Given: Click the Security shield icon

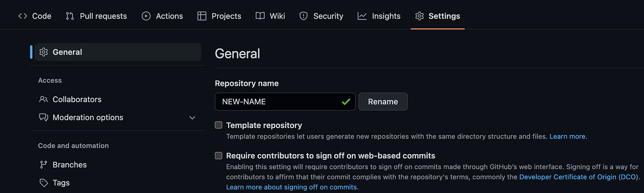Looking at the screenshot, I should tap(304, 16).
